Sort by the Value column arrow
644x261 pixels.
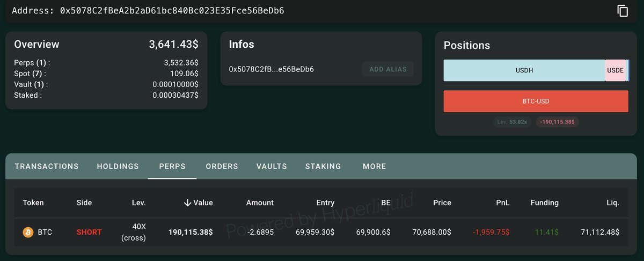(x=187, y=203)
